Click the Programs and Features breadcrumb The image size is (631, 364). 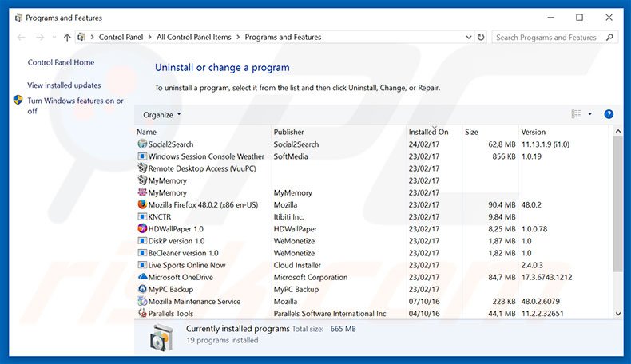283,37
